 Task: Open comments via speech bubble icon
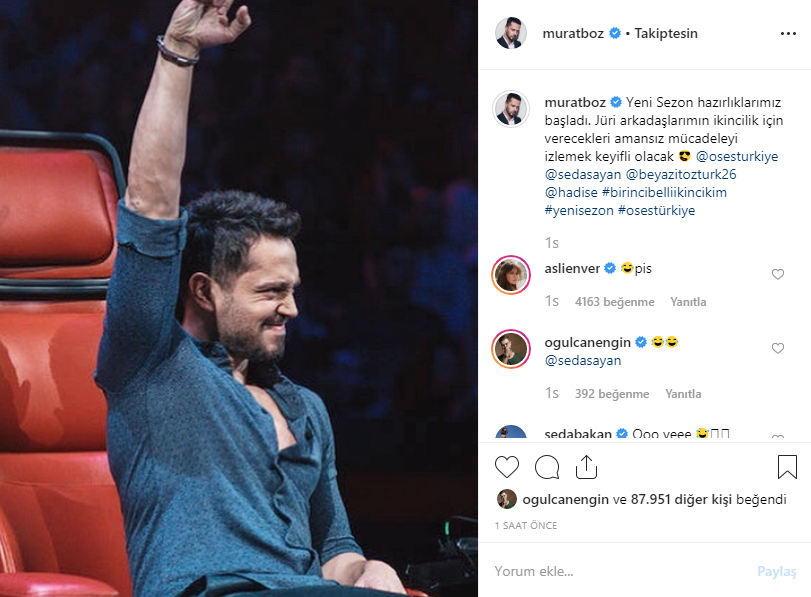pos(547,468)
